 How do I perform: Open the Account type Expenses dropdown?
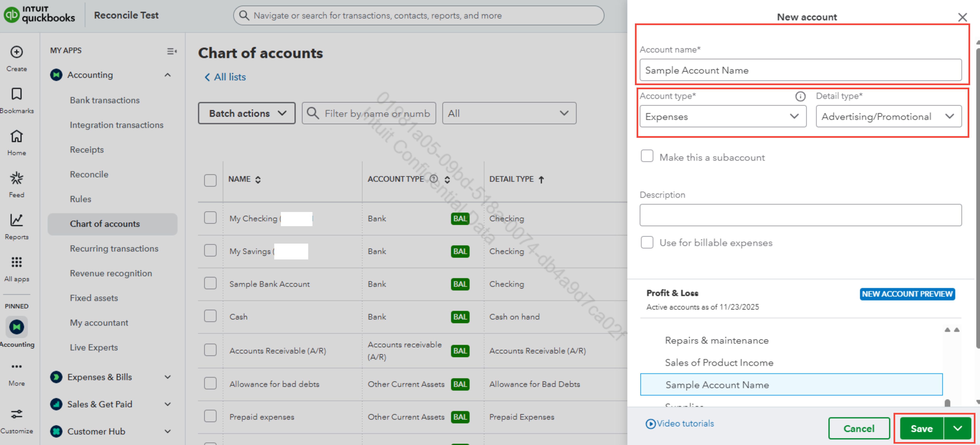point(722,116)
